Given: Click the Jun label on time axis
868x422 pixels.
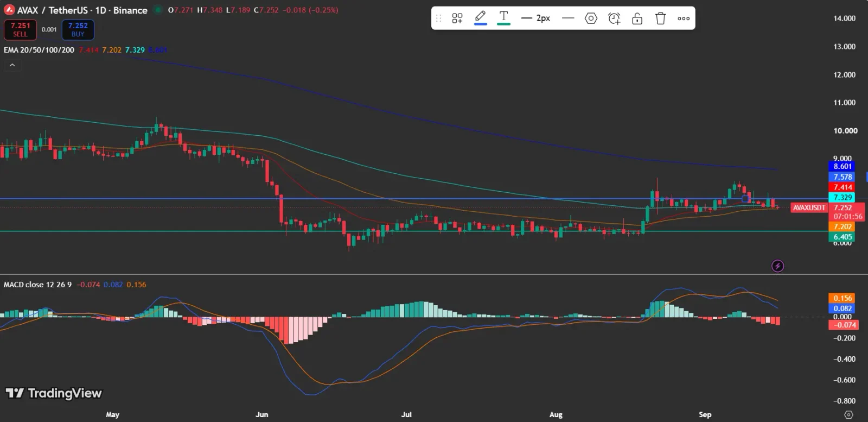Looking at the screenshot, I should click(262, 414).
